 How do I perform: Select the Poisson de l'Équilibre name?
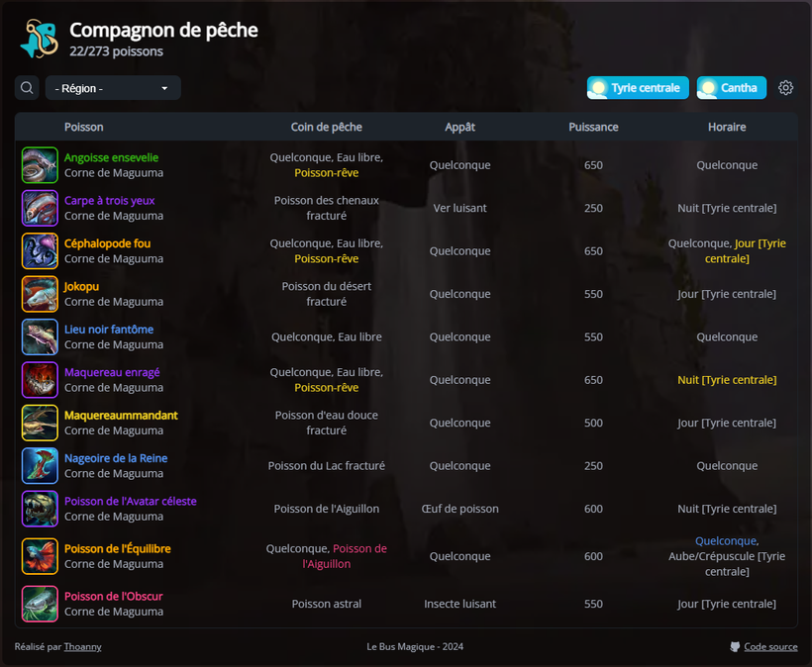click(x=118, y=549)
